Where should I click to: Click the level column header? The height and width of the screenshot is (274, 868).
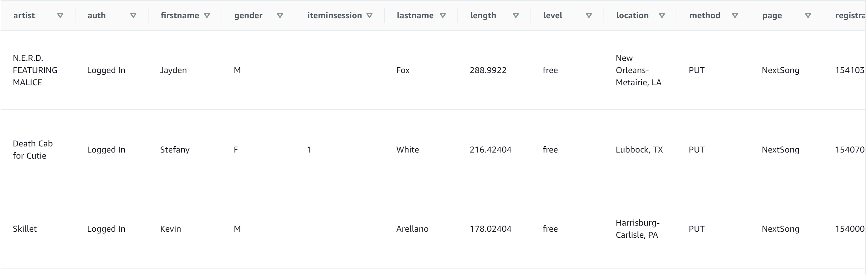point(553,15)
